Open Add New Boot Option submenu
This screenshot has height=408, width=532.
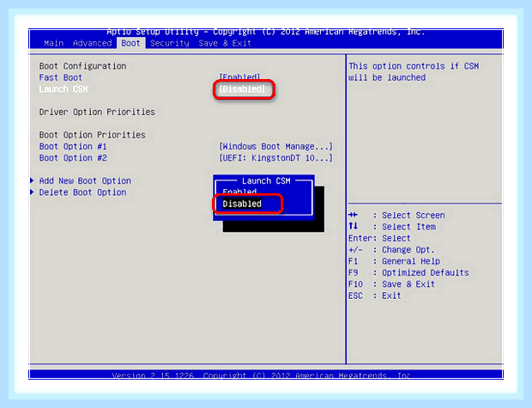(85, 181)
